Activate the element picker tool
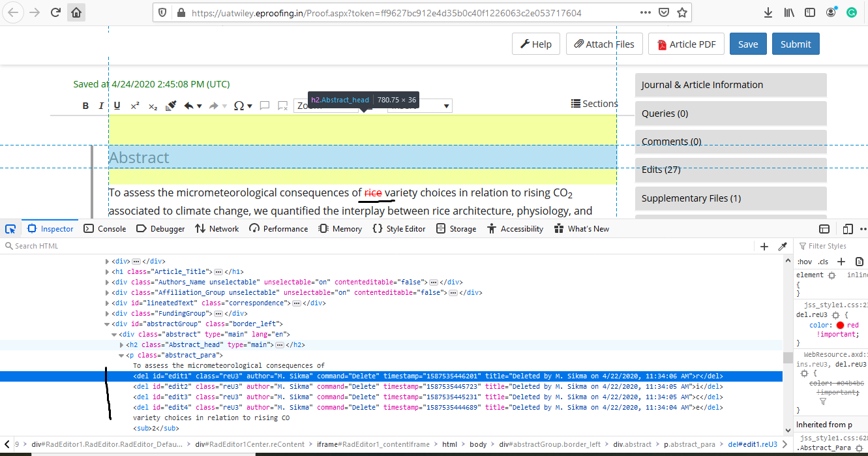Image resolution: width=868 pixels, height=456 pixels. (10, 229)
